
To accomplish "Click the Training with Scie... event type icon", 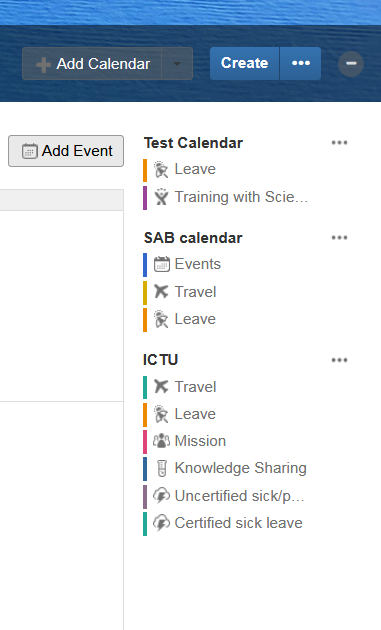I will tap(161, 197).
